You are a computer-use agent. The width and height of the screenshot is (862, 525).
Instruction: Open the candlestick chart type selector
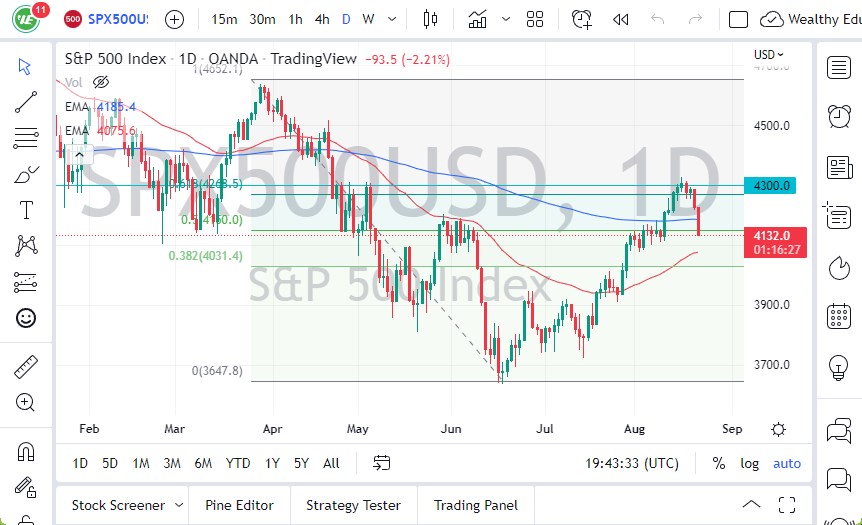click(431, 19)
